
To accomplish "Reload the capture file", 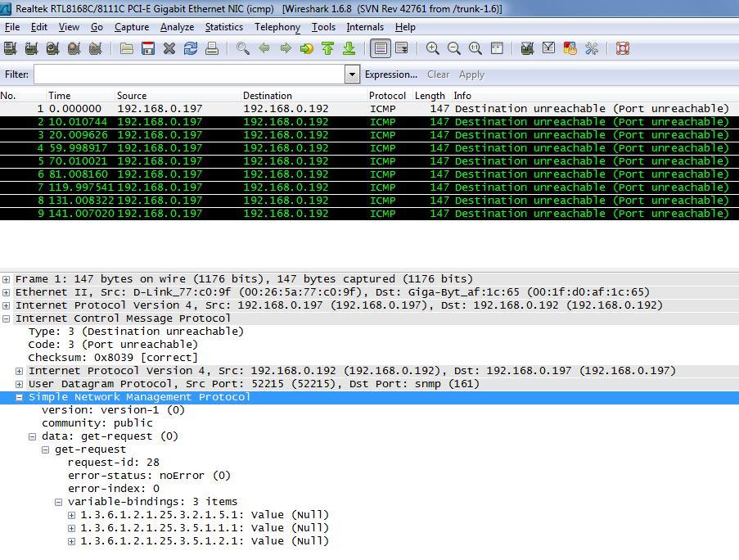I will [191, 48].
